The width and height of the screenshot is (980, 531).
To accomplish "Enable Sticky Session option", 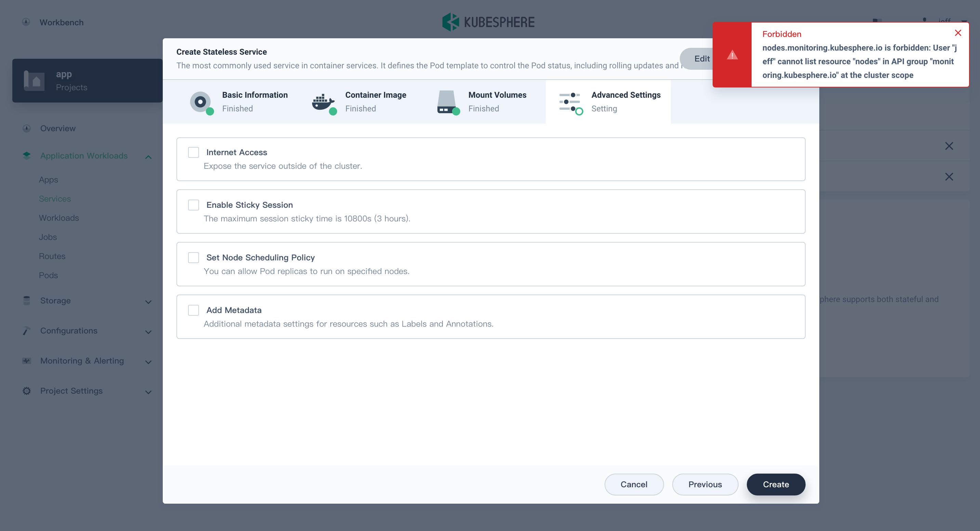I will click(x=193, y=204).
